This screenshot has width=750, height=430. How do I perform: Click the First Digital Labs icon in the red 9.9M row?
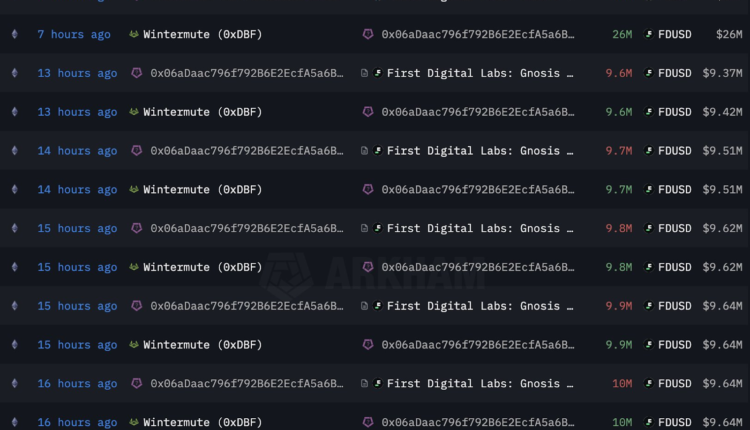[378, 306]
